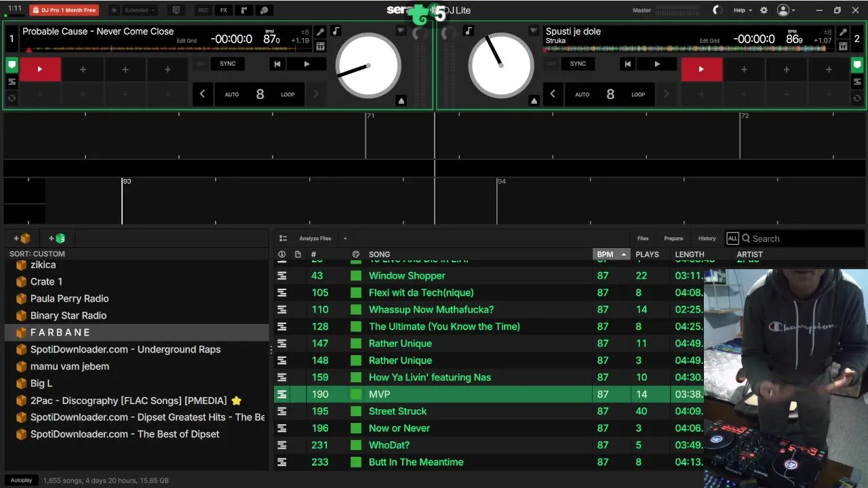
Task: Add a new smart crate
Action: coord(57,238)
